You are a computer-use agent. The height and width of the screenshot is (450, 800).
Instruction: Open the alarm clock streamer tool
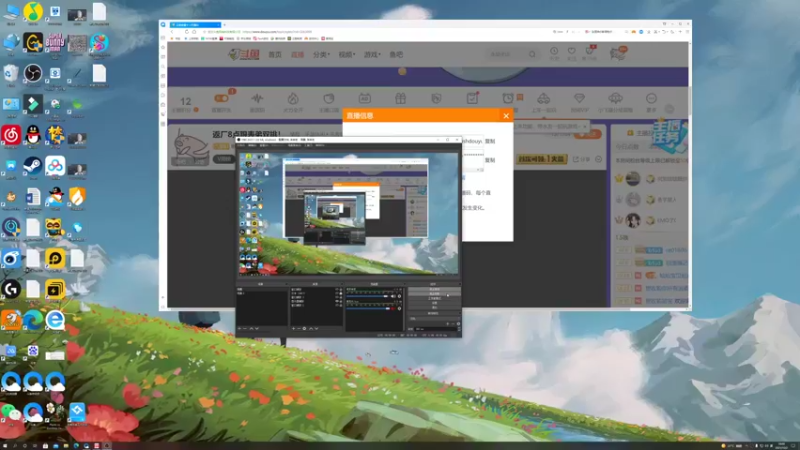pos(508,98)
